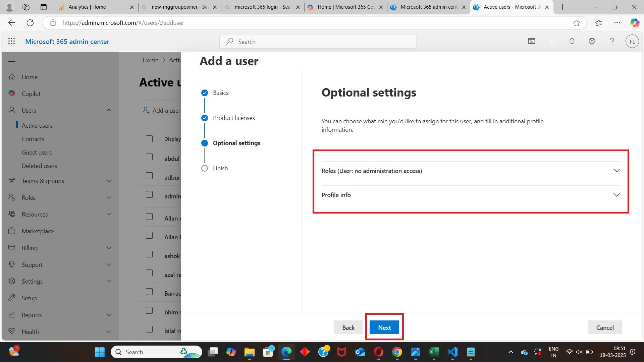The height and width of the screenshot is (362, 644).
Task: Expand Teams & groups navigation
Action: (x=109, y=181)
